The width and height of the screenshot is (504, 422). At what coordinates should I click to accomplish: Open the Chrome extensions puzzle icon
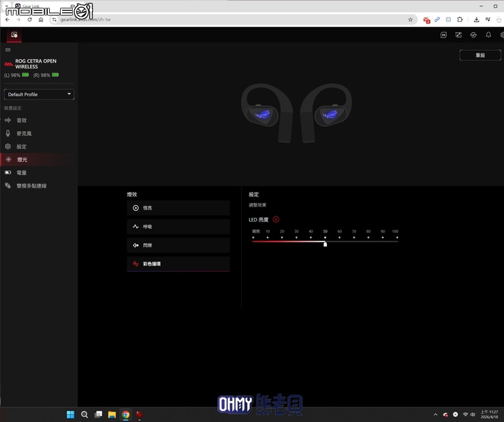coord(459,19)
